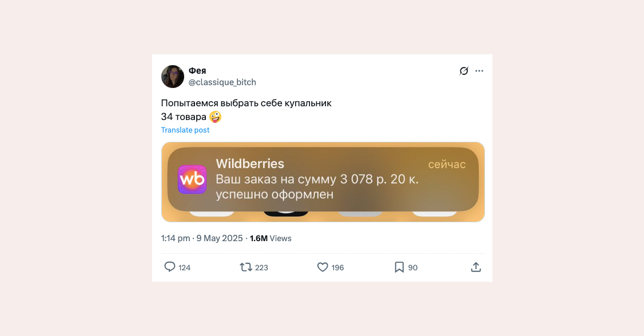The width and height of the screenshot is (644, 336).
Task: Click the Translate post link
Action: coord(185,130)
